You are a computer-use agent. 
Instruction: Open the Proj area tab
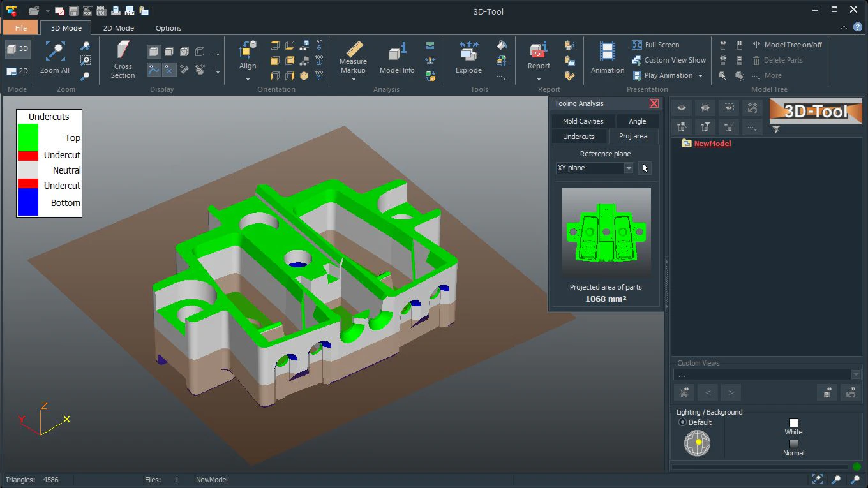coord(632,136)
